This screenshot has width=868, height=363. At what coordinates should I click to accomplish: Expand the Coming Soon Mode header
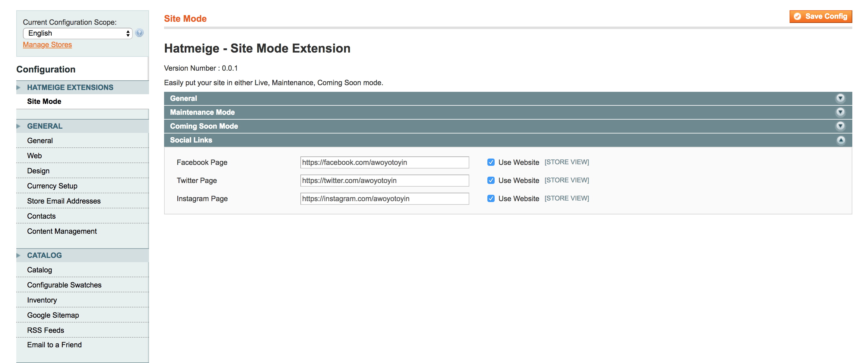coord(204,126)
